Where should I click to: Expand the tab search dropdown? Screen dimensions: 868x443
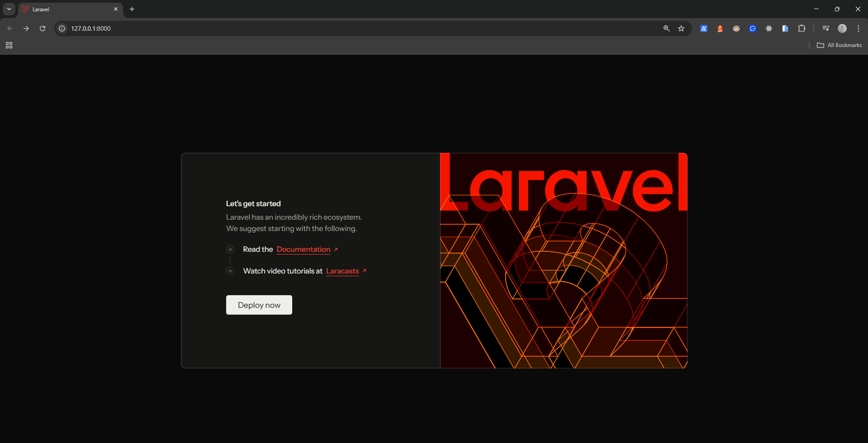tap(9, 9)
